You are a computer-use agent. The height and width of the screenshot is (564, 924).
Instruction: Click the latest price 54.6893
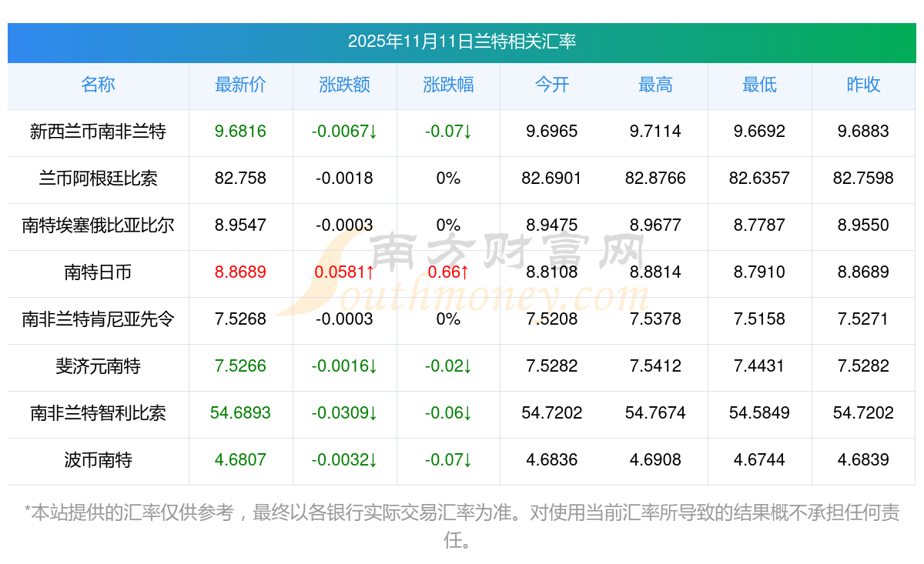240,413
